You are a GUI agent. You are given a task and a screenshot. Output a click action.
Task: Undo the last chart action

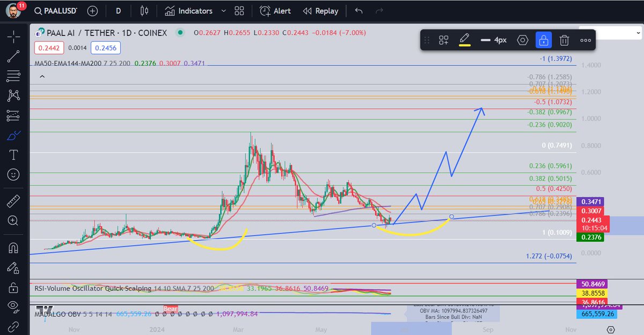(x=359, y=11)
